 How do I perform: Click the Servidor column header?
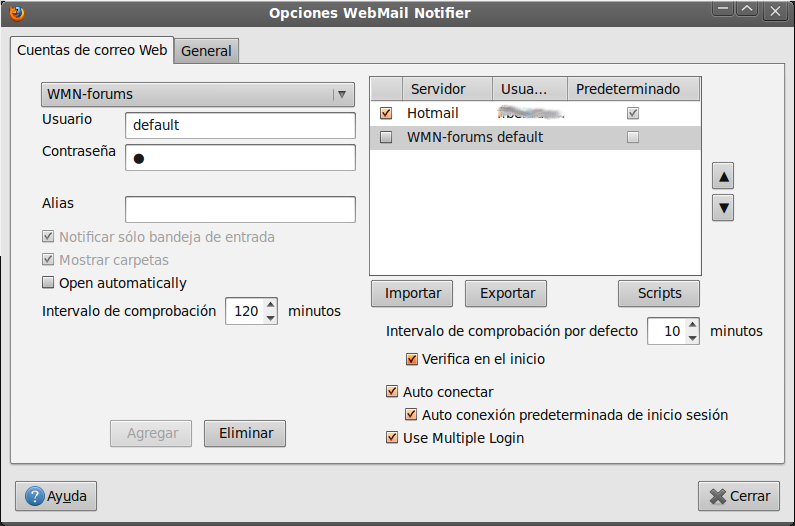[x=448, y=89]
